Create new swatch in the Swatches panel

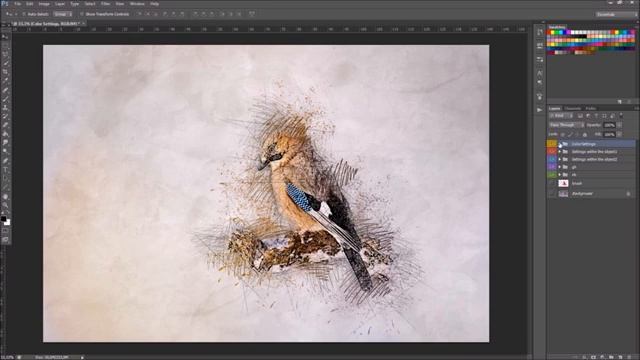(620, 102)
